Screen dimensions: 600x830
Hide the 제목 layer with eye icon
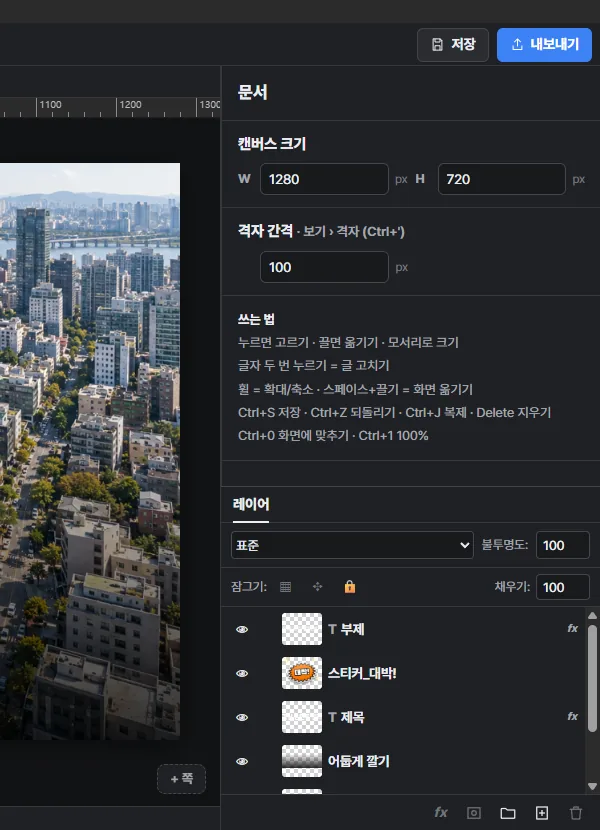242,717
